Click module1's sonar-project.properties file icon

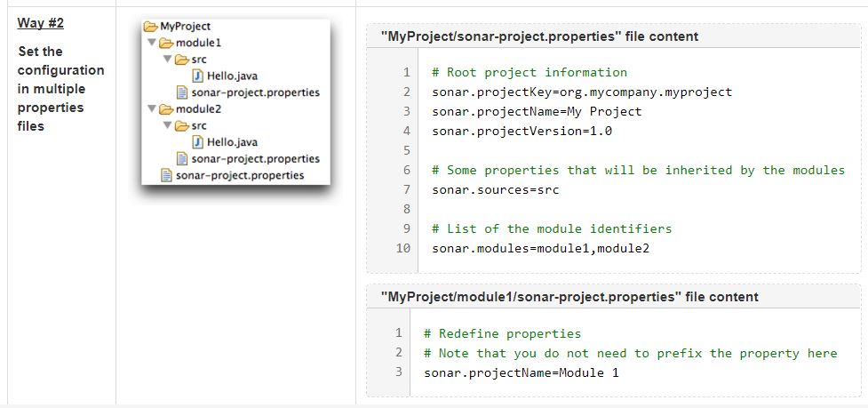point(182,92)
